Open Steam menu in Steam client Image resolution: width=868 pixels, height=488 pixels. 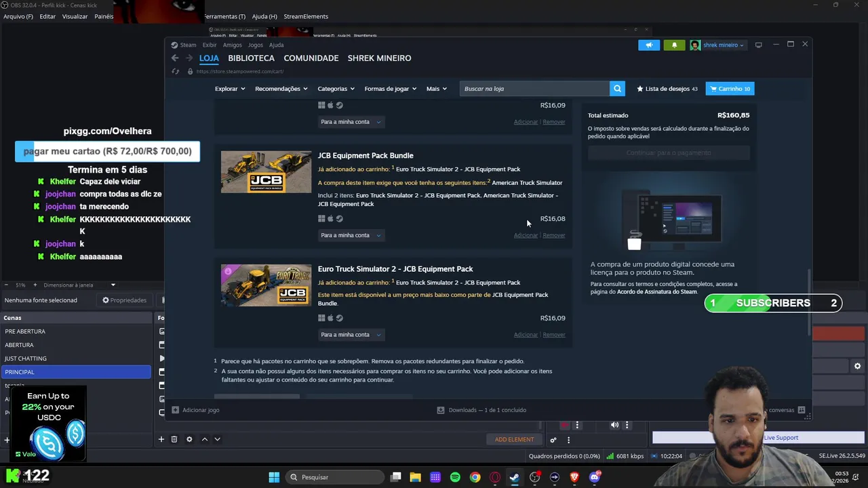click(188, 45)
